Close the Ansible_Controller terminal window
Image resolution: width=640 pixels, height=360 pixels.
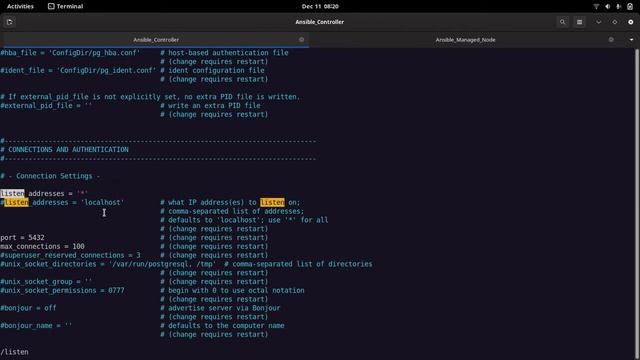631,22
